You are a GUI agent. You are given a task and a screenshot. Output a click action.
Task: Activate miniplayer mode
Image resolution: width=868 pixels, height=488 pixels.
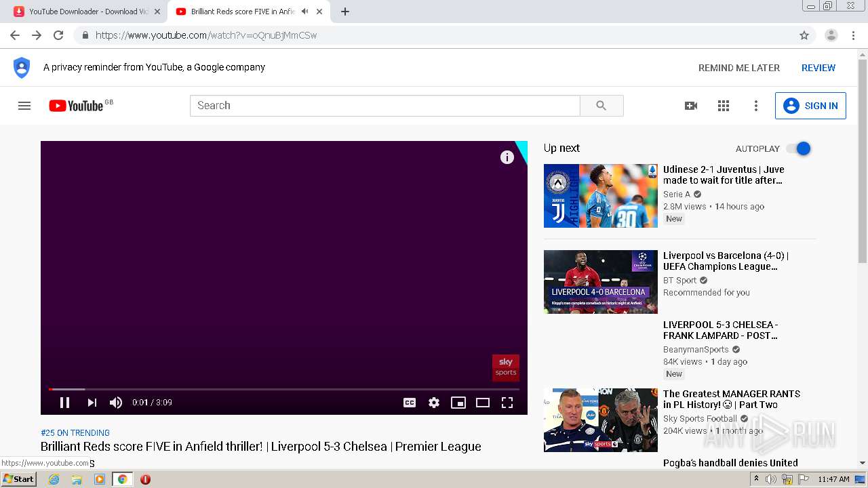[458, 403]
